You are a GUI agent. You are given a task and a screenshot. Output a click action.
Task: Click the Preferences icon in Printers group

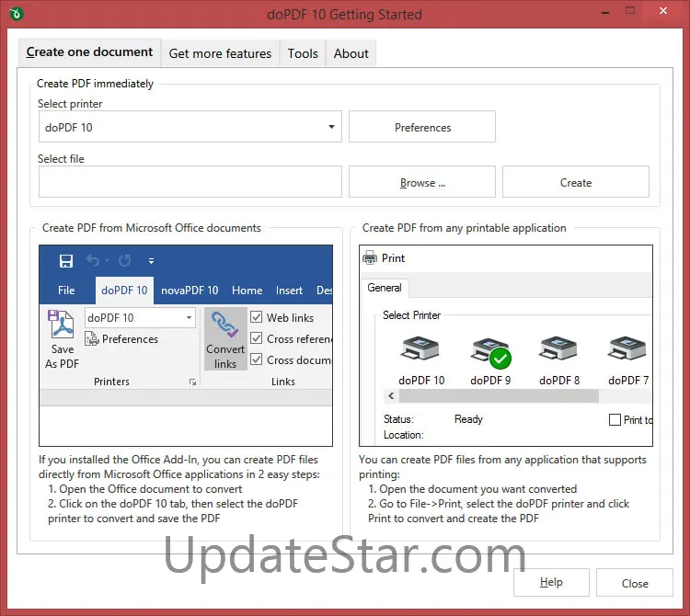click(x=92, y=338)
